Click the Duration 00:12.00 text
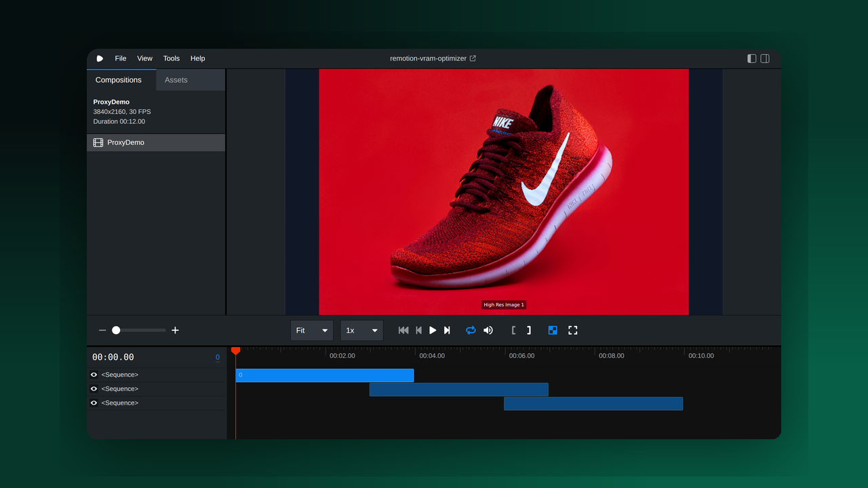 (119, 122)
